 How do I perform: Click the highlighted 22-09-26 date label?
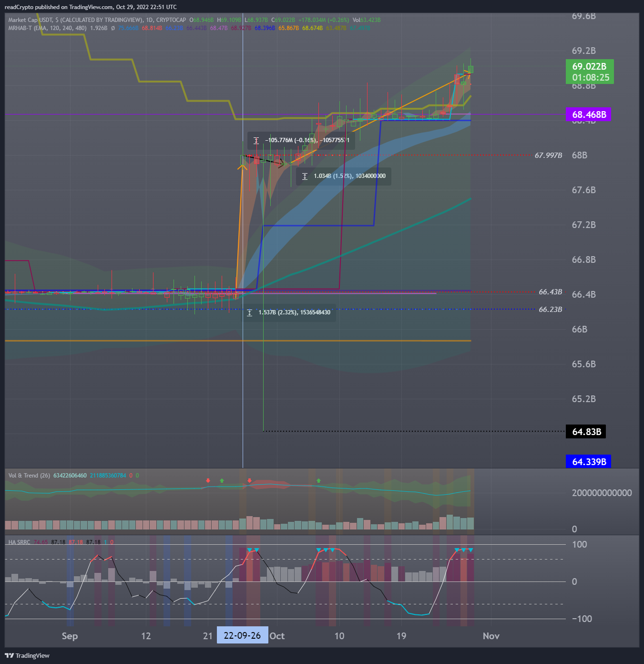(242, 636)
